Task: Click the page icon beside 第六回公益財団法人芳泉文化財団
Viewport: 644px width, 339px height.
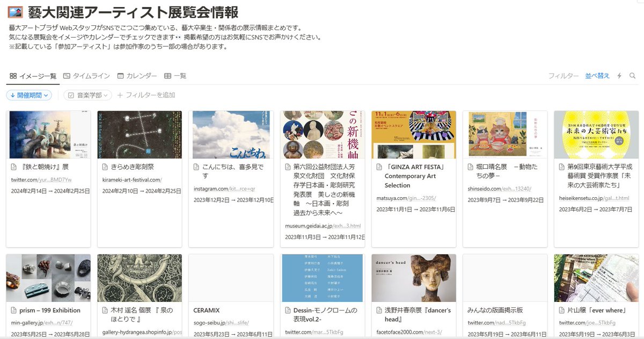Action: pos(288,167)
